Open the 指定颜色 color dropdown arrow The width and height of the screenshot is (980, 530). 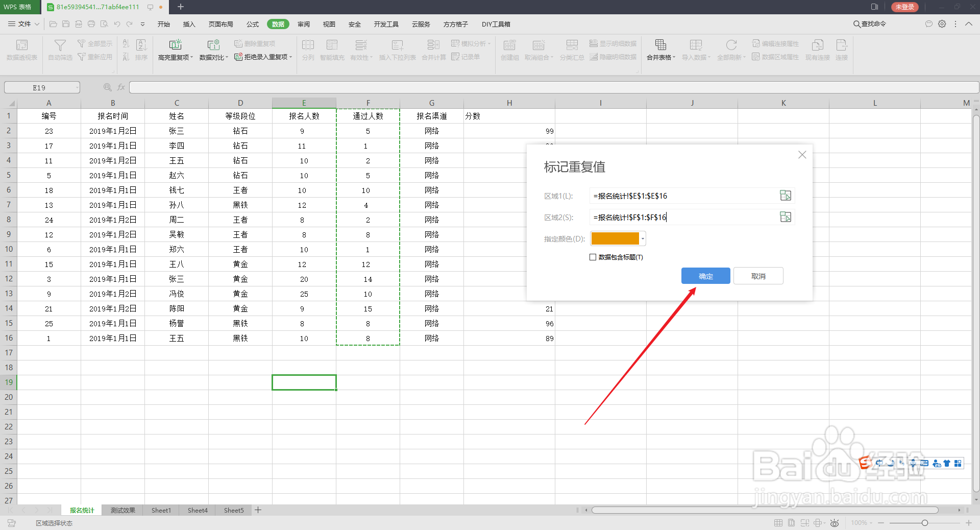tap(643, 238)
